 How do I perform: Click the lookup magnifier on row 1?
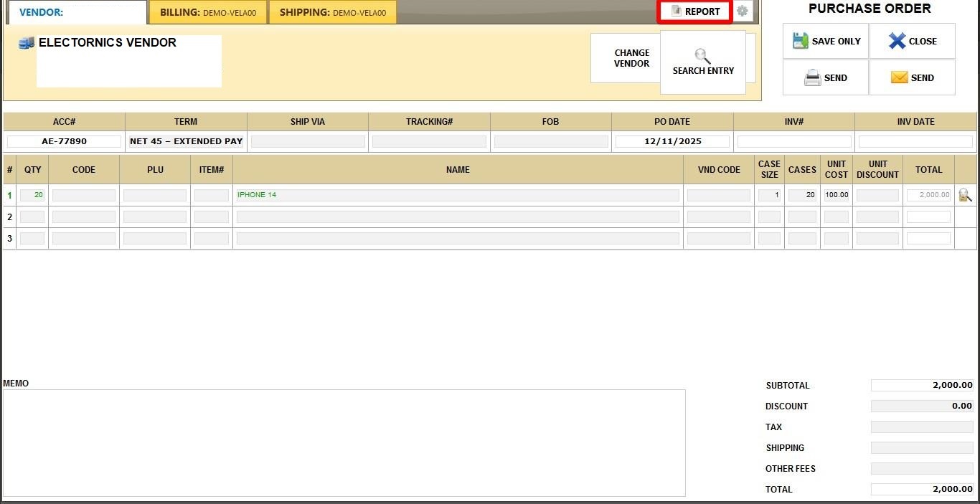(965, 195)
